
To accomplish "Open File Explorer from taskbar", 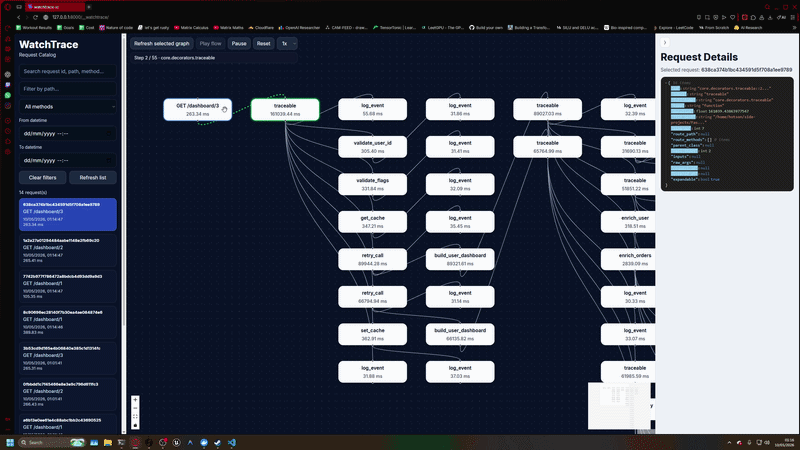I will point(108,442).
